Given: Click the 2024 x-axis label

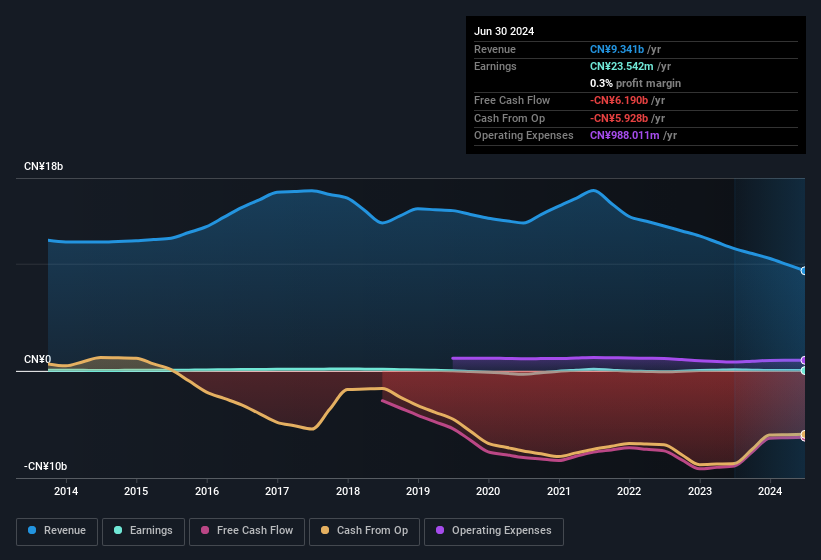Looking at the screenshot, I should 770,491.
